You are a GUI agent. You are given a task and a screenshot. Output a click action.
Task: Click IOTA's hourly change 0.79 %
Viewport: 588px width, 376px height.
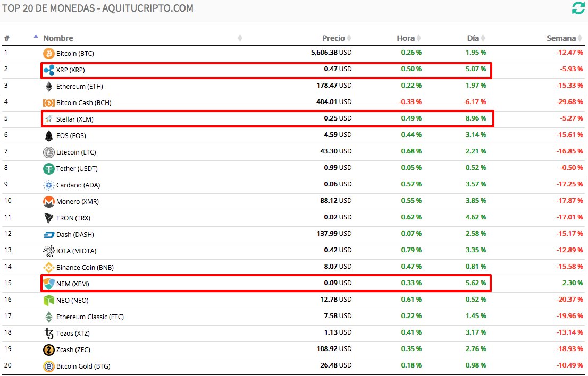coord(411,250)
